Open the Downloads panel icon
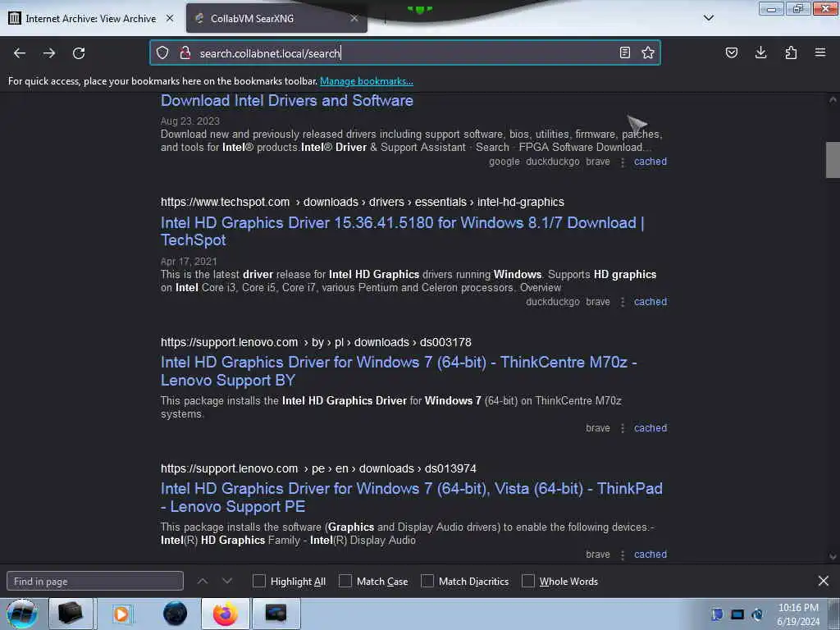The height and width of the screenshot is (630, 840). pos(760,52)
